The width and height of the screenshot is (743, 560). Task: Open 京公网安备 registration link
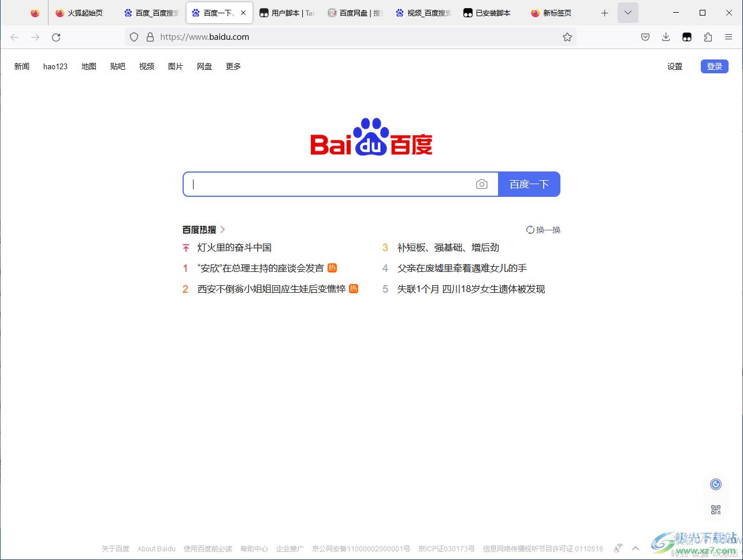point(361,549)
